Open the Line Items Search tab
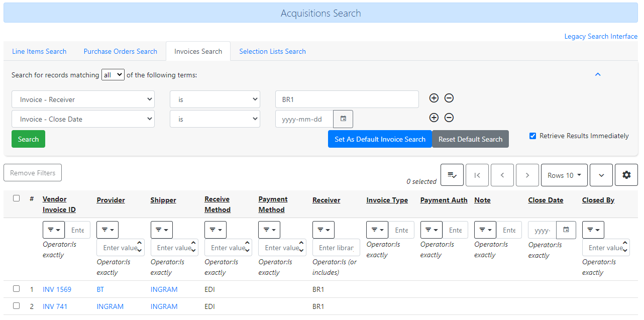This screenshot has height=320, width=644. coord(39,51)
